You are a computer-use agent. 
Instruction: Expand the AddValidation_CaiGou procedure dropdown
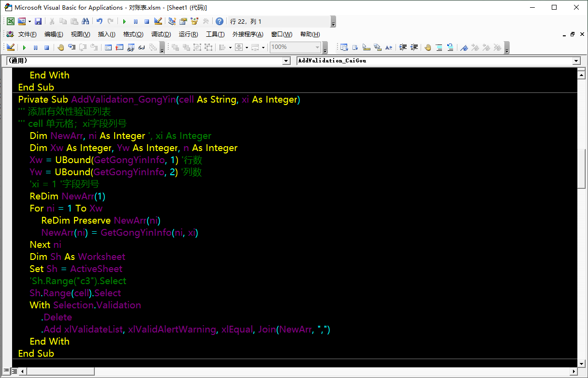576,61
